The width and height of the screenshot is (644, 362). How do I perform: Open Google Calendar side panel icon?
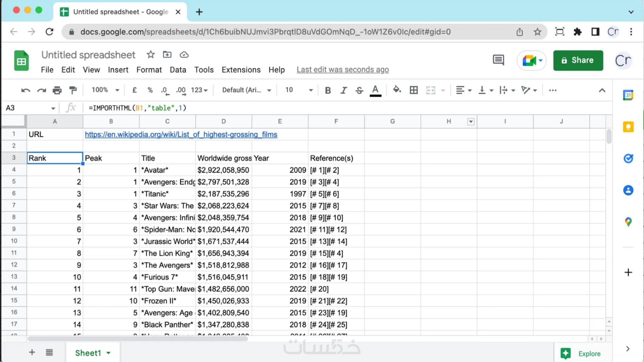pos(628,95)
